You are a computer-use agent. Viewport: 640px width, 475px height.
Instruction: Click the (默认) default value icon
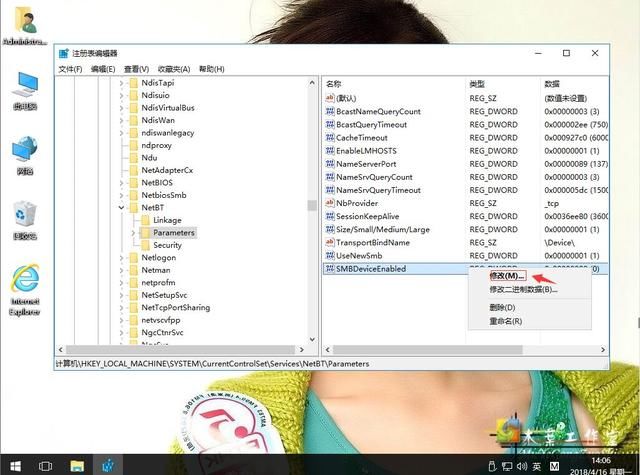[x=330, y=98]
